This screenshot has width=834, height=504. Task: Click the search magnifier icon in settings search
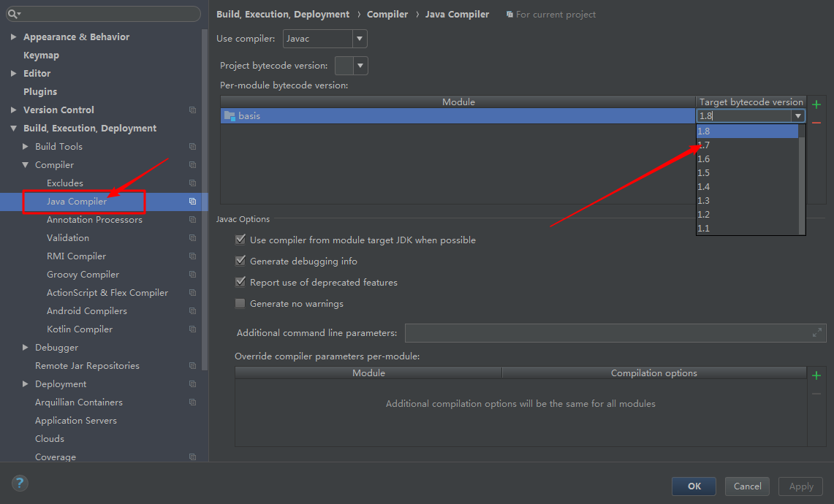[13, 14]
